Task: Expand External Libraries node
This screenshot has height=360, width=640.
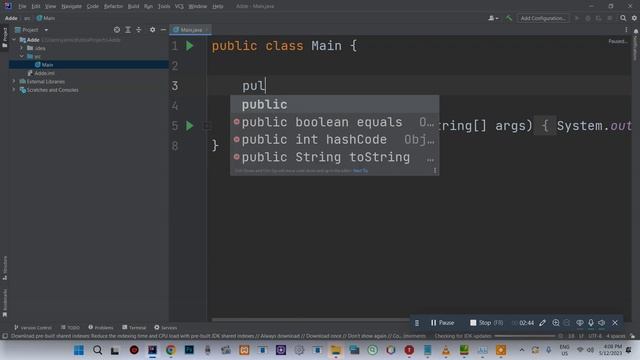Action: [x=14, y=81]
